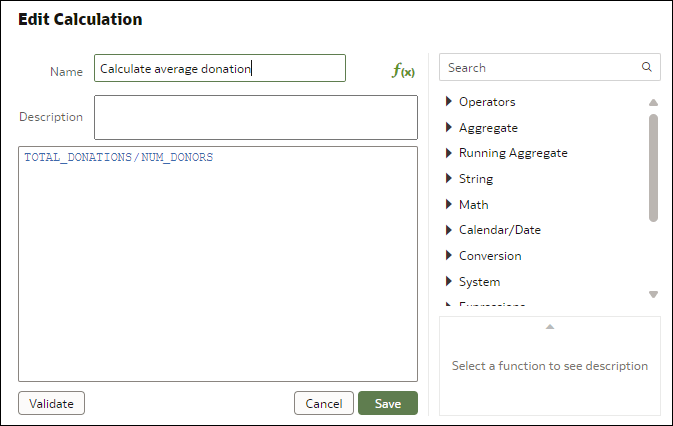The height and width of the screenshot is (426, 673).
Task: Expand the Math functions category
Action: (x=449, y=204)
